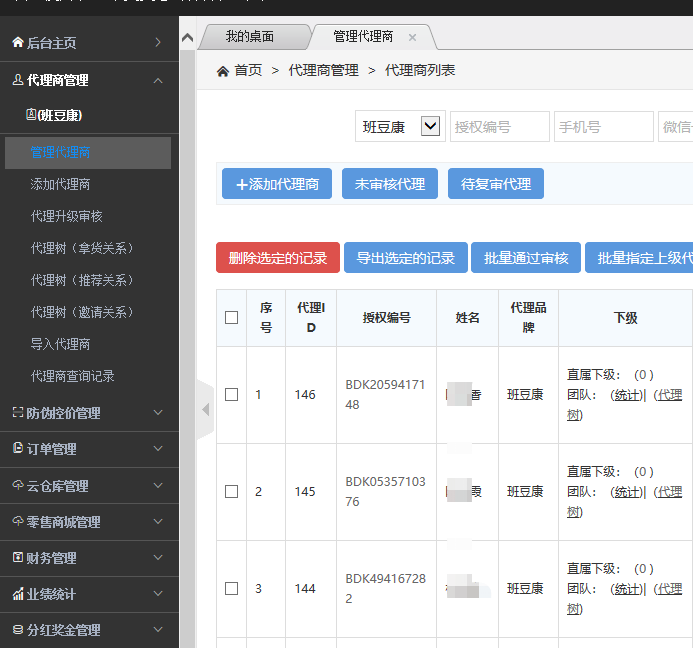The width and height of the screenshot is (693, 648).
Task: Expand the 云仓库管理 section
Action: [x=158, y=485]
